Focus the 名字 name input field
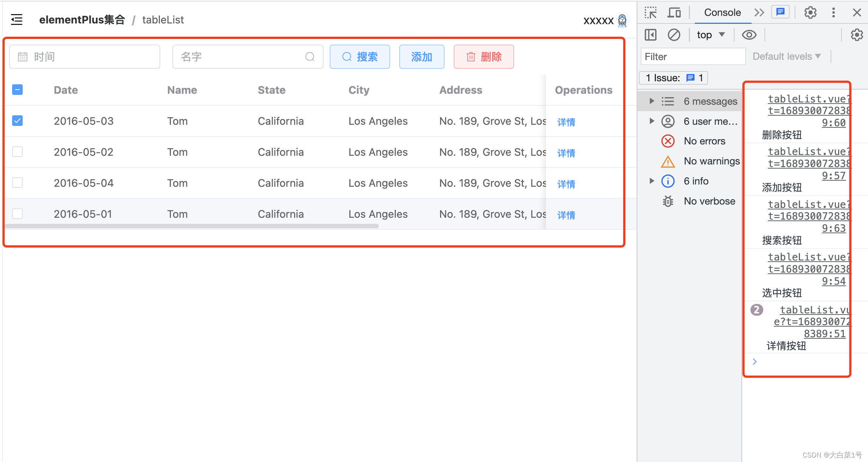 (248, 57)
